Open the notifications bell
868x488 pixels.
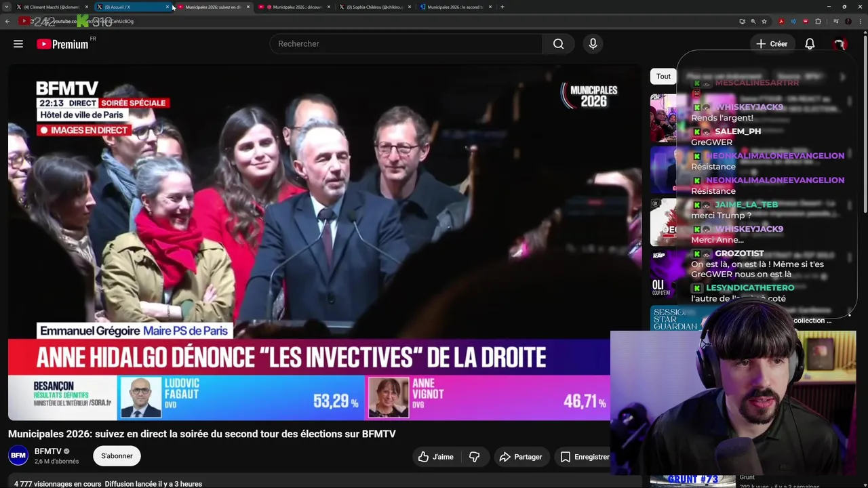810,44
